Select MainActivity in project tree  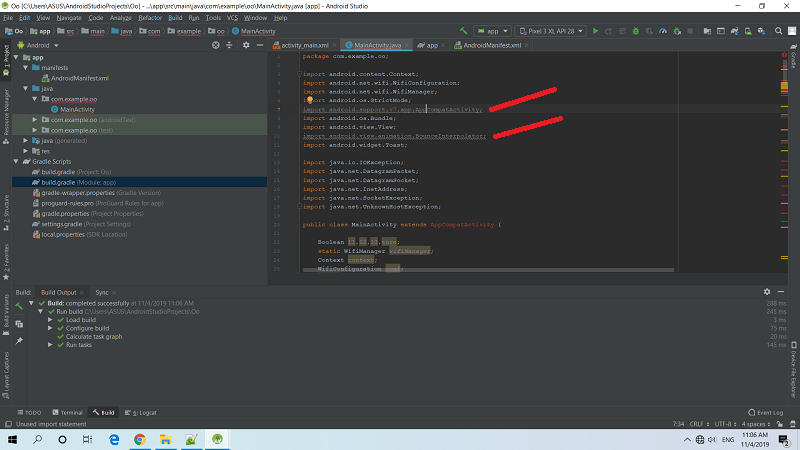(77, 109)
